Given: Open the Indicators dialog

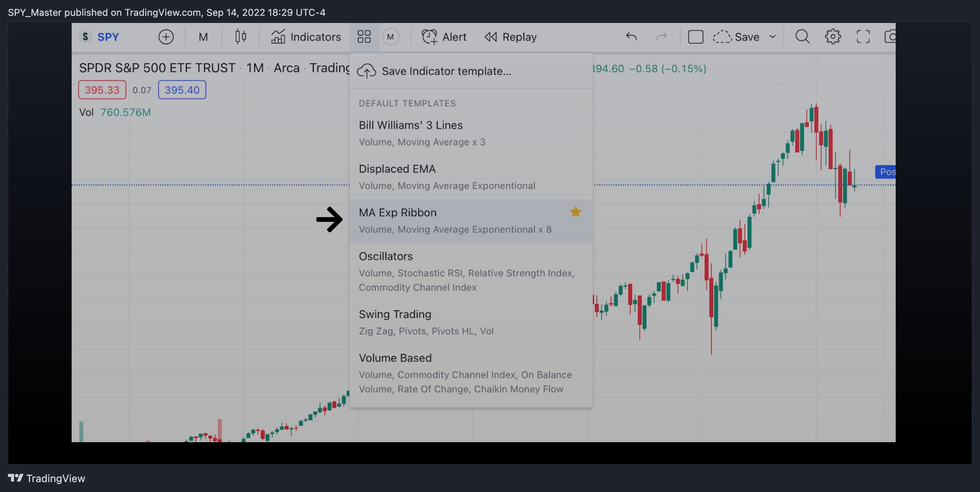Looking at the screenshot, I should coord(306,37).
